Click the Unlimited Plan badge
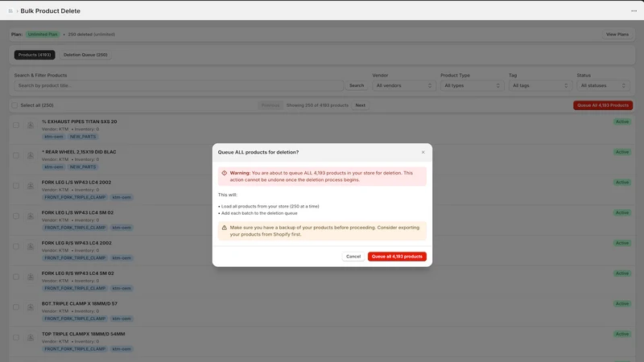This screenshot has height=362, width=644. [43, 35]
